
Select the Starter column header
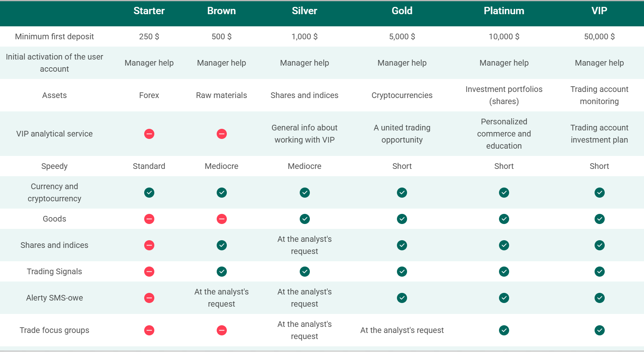tap(149, 11)
